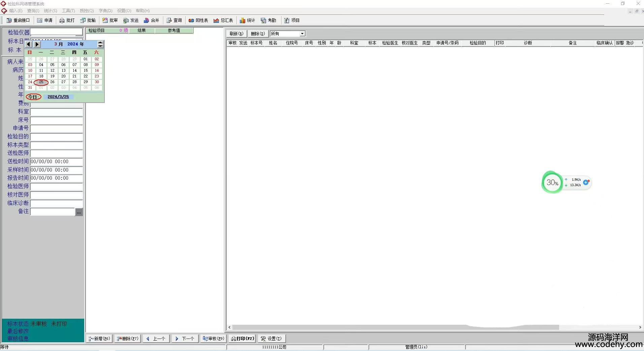The width and height of the screenshot is (644, 351).
Task: Open the 统计(S) menu
Action: tap(51, 11)
